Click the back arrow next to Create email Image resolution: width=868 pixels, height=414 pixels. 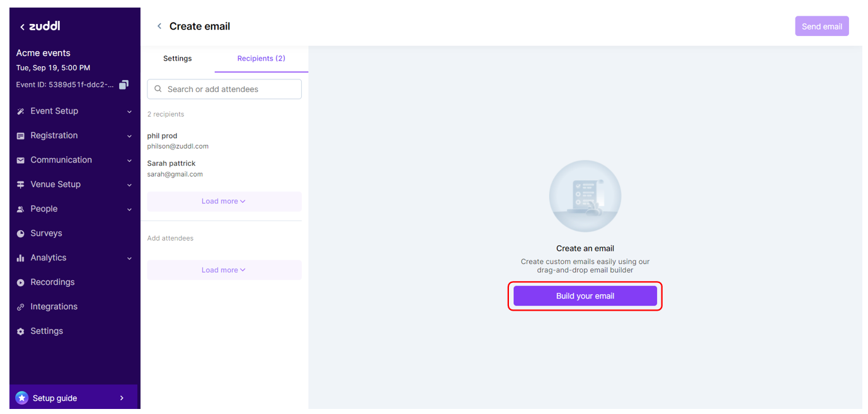(159, 26)
